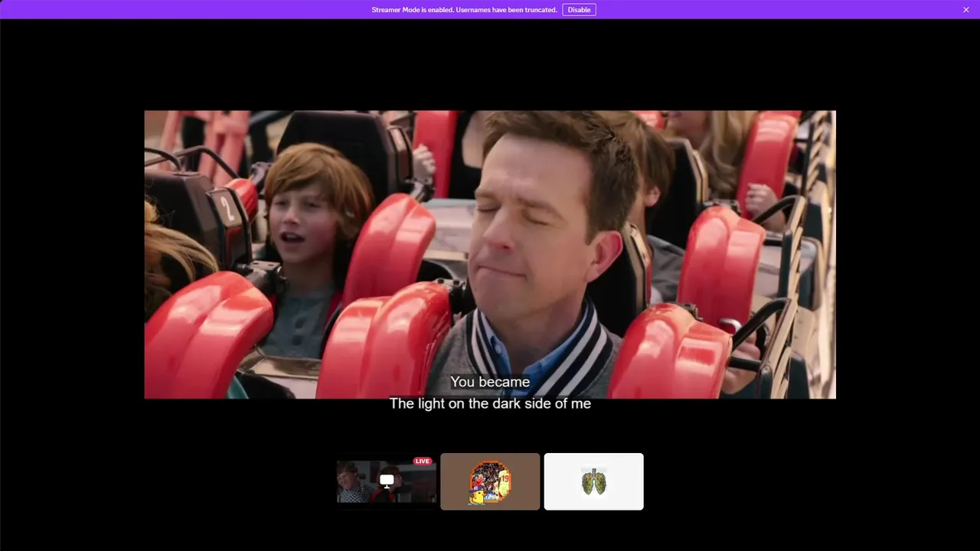Click the screen share icon on the live tile
This screenshot has width=980, height=551.
pyautogui.click(x=387, y=481)
